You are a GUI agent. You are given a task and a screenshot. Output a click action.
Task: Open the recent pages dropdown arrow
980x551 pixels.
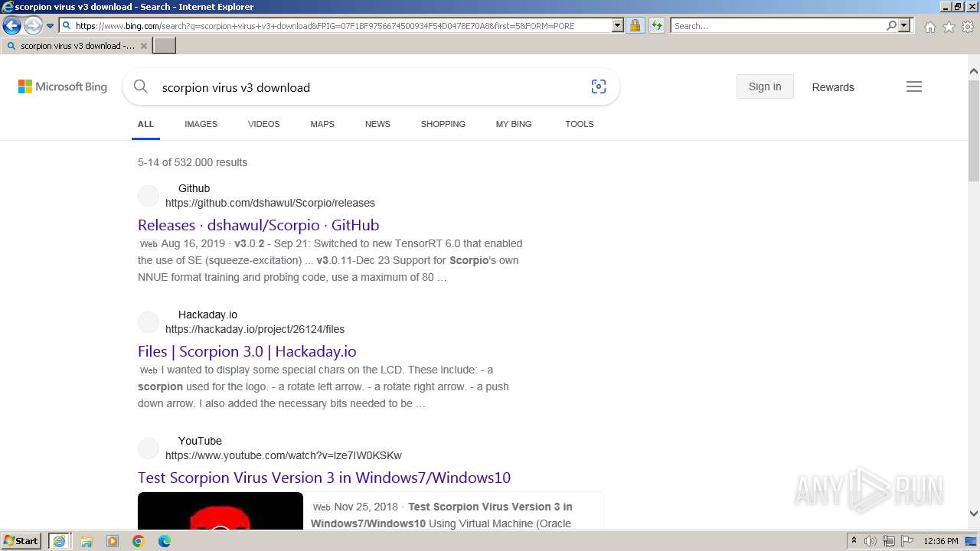(x=50, y=26)
